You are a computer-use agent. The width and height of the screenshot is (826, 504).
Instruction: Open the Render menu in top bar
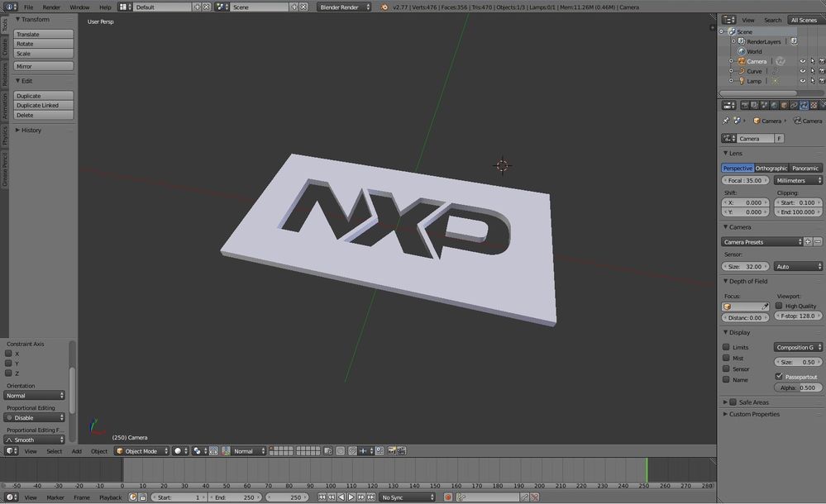click(x=50, y=7)
